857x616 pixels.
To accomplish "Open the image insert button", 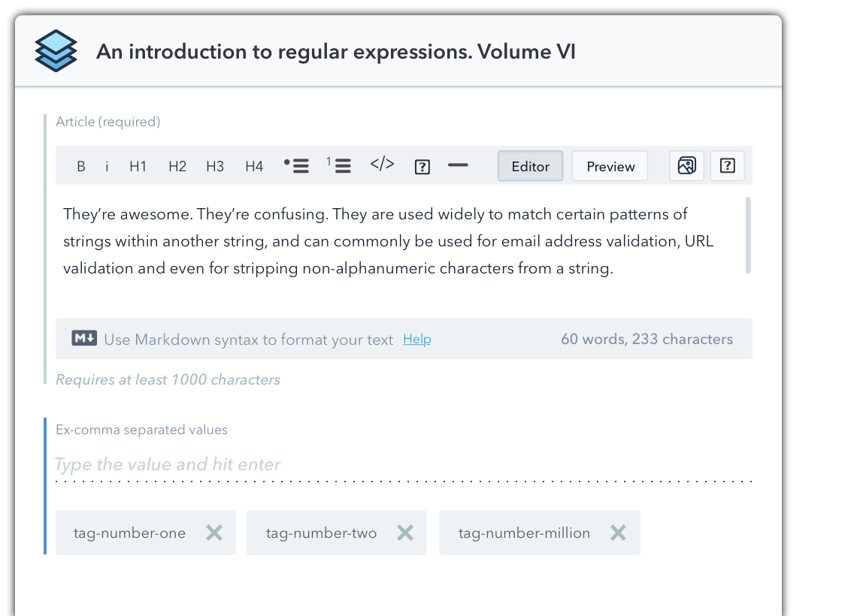I will click(687, 165).
